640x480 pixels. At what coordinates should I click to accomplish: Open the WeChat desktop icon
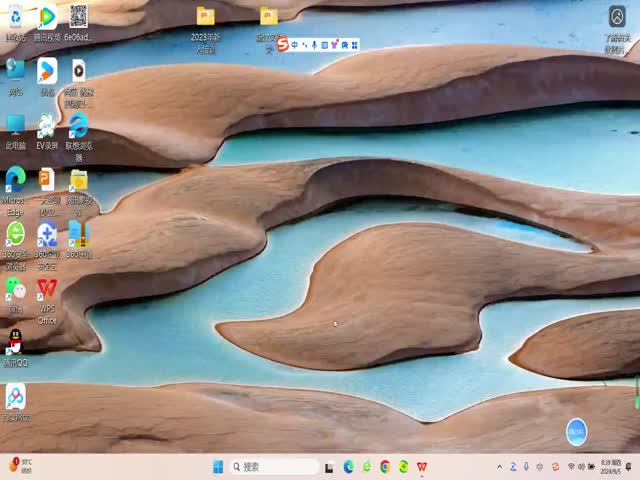(x=16, y=289)
